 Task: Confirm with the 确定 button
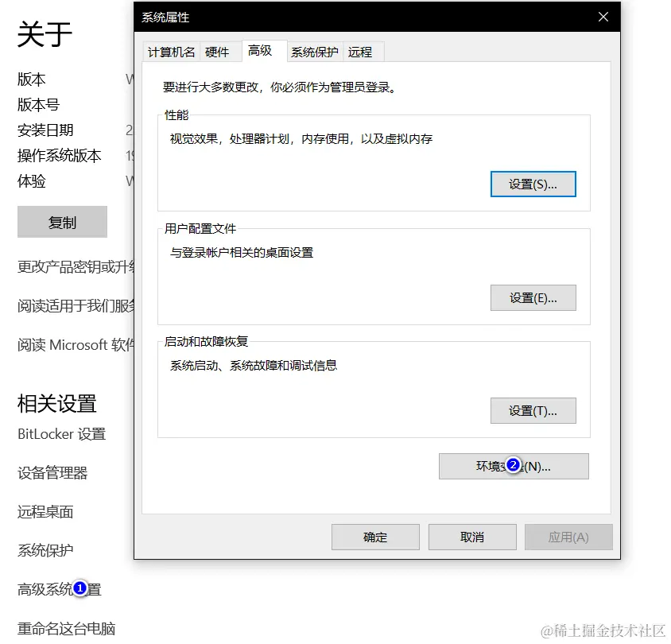(x=375, y=537)
